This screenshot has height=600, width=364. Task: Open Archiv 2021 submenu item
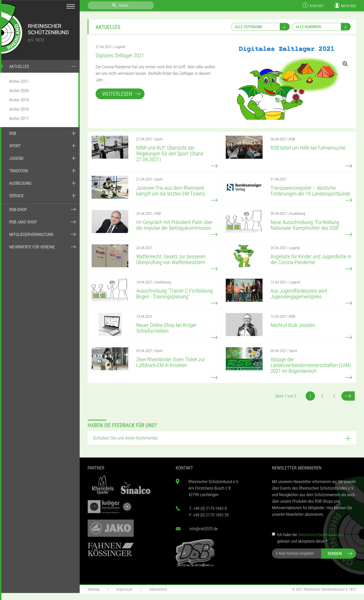[19, 81]
